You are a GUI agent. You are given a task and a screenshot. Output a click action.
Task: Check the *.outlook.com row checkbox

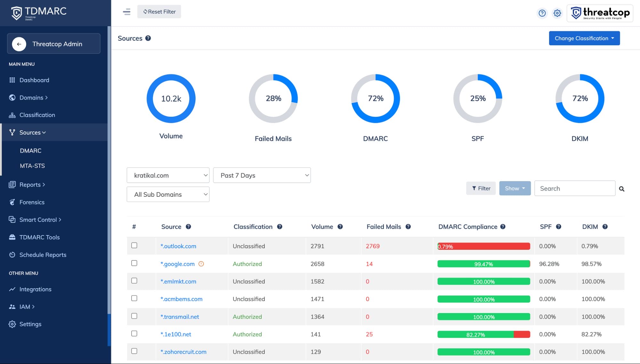click(x=134, y=245)
